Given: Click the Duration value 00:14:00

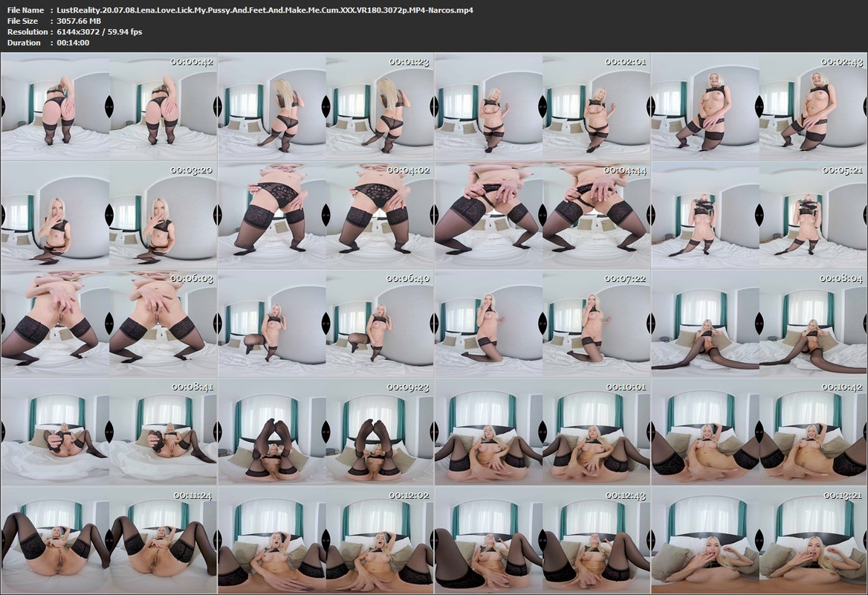Looking at the screenshot, I should 73,42.
